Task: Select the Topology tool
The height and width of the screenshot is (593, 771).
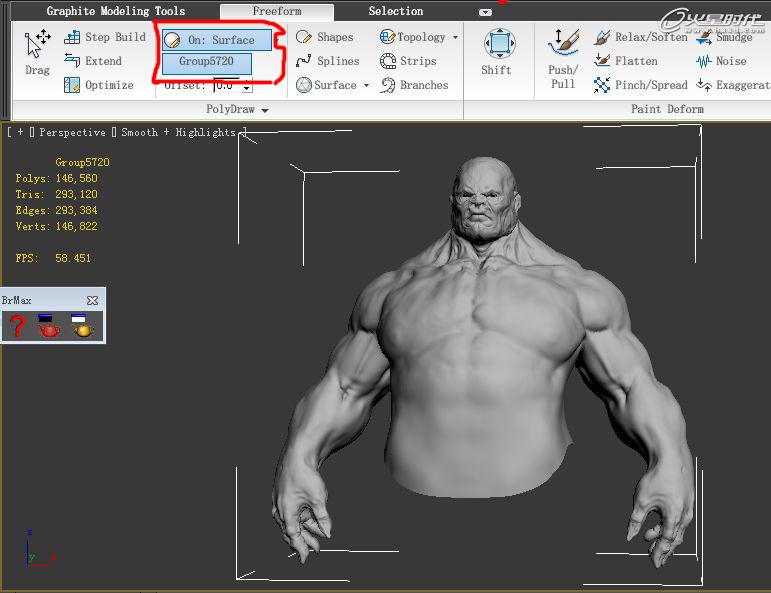Action: [x=413, y=37]
